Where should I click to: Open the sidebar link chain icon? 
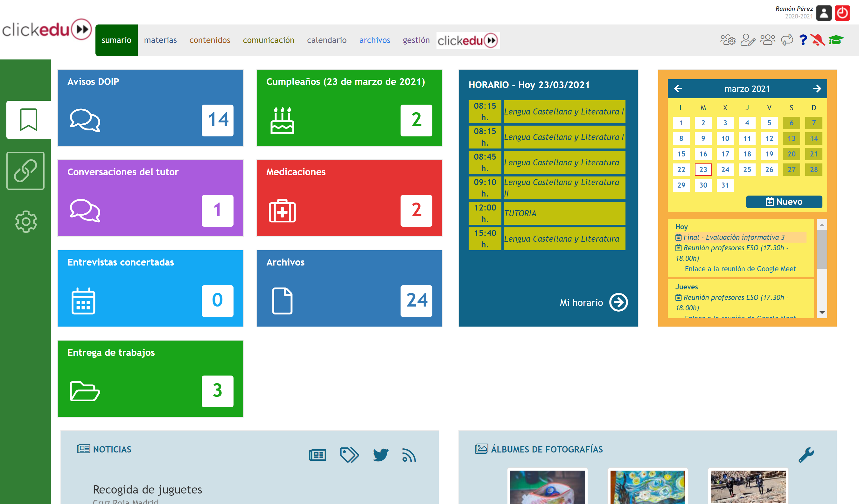coord(25,171)
